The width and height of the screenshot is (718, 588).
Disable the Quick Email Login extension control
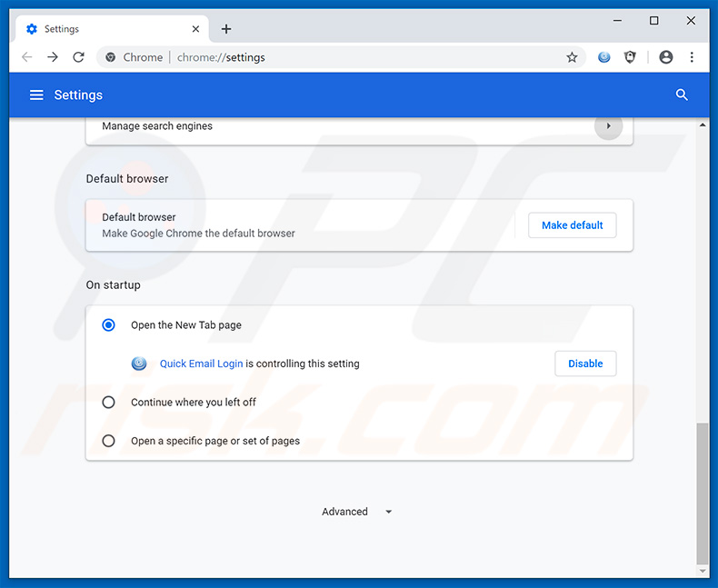click(x=585, y=364)
